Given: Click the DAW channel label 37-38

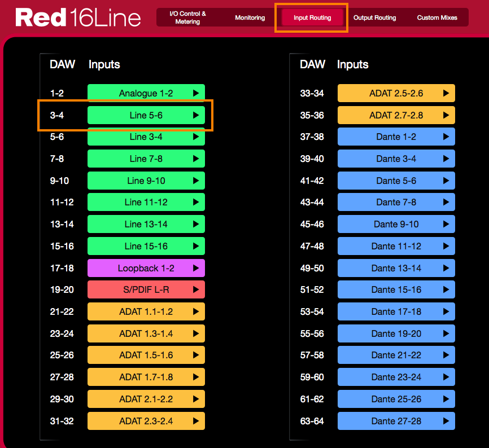Looking at the screenshot, I should (312, 137).
